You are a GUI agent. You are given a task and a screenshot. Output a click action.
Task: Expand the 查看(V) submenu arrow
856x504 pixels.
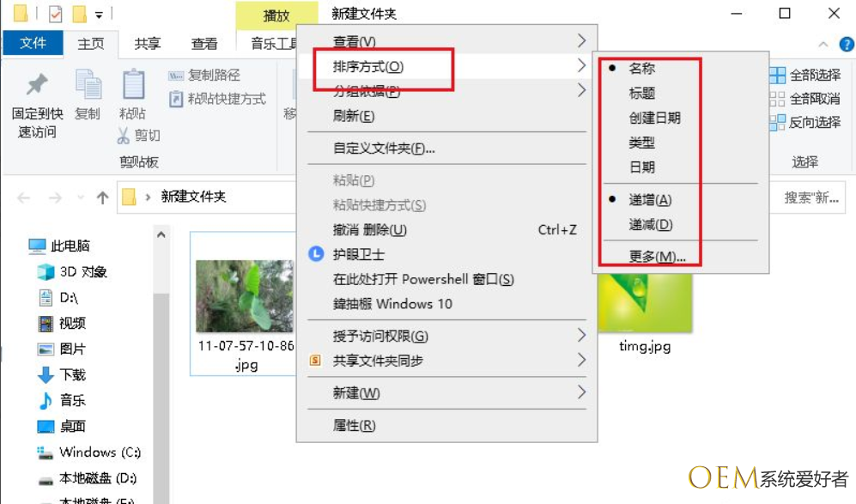[581, 41]
